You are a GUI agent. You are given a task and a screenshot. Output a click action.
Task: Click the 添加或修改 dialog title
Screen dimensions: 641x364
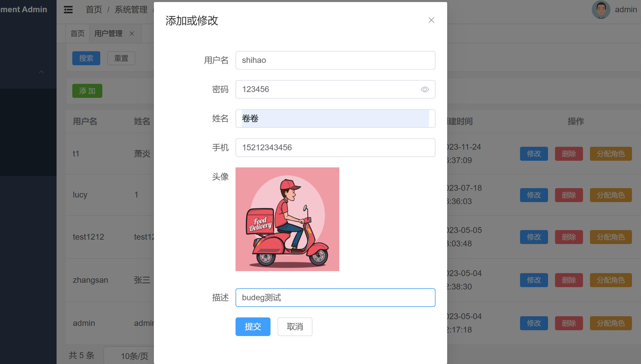coord(192,21)
